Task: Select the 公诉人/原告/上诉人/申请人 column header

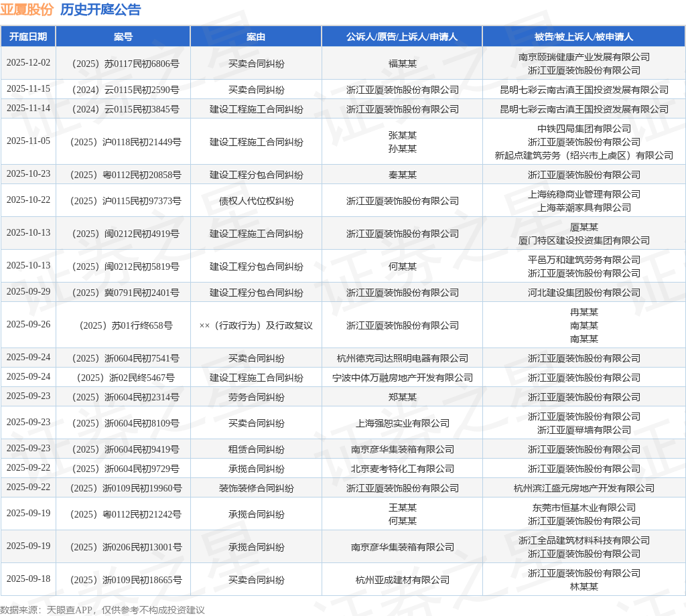Action: (402, 37)
